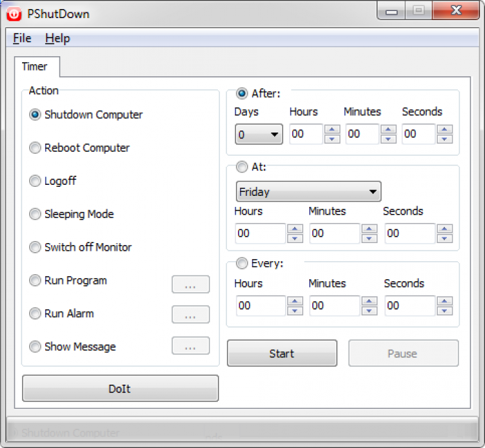Click the PShutDown red power app icon
485x448 pixels.
[x=14, y=14]
